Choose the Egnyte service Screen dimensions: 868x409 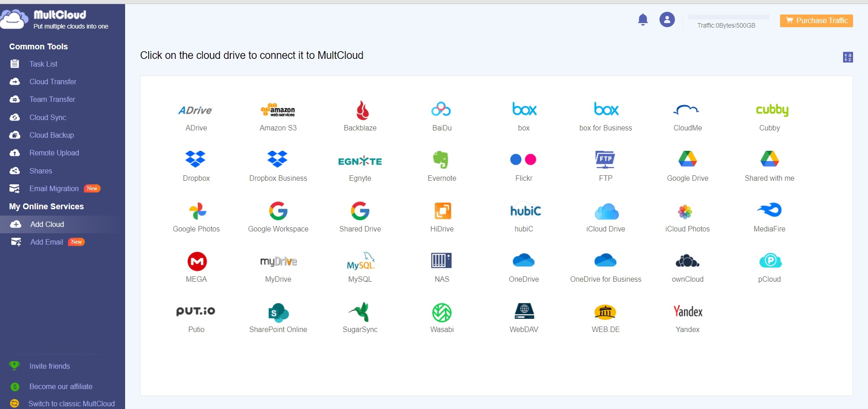tap(360, 161)
